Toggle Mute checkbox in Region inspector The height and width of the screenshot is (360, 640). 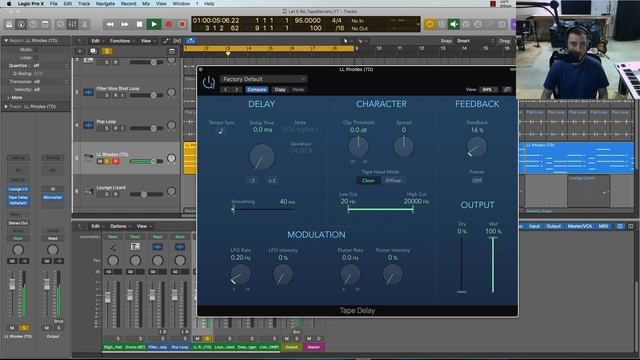tap(36, 50)
